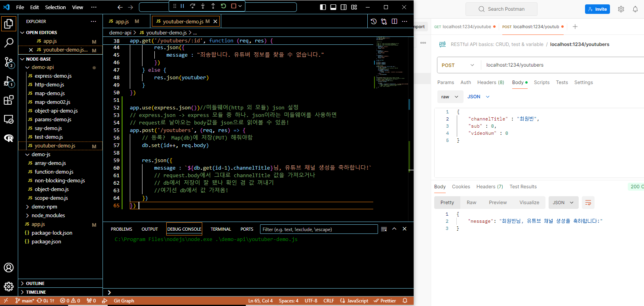
Task: Split the editor to the right
Action: [395, 21]
